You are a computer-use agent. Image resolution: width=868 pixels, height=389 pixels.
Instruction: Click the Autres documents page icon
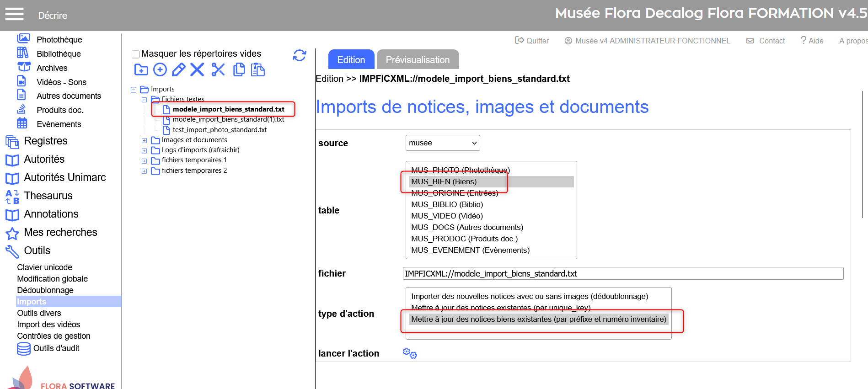(21, 95)
